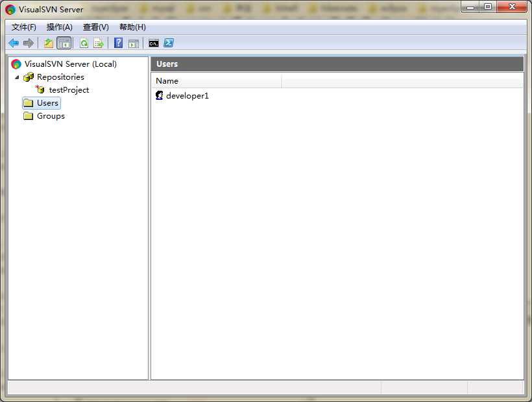Click the Export list toolbar icon
This screenshot has height=402, width=532.
(x=99, y=43)
